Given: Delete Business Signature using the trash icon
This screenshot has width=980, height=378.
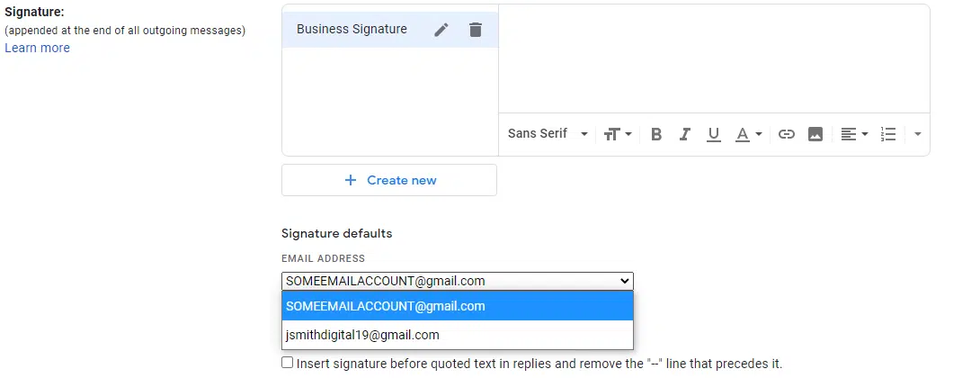Looking at the screenshot, I should click(476, 30).
